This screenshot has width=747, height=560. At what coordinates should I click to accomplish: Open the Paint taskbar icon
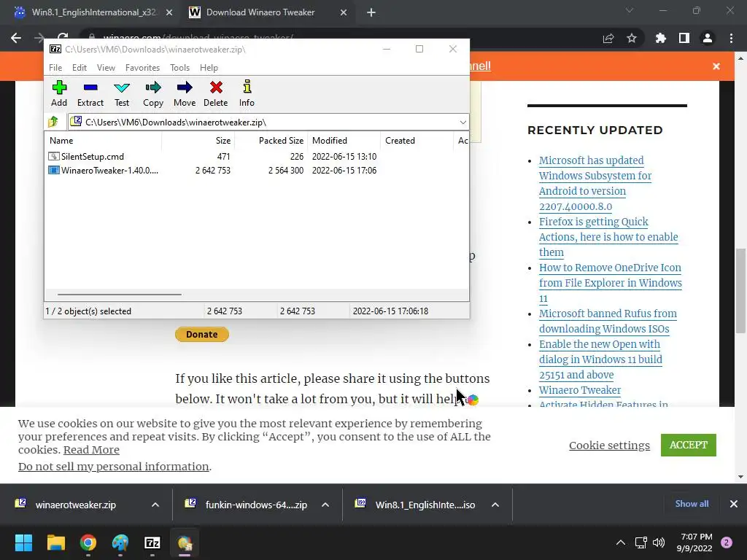120,542
